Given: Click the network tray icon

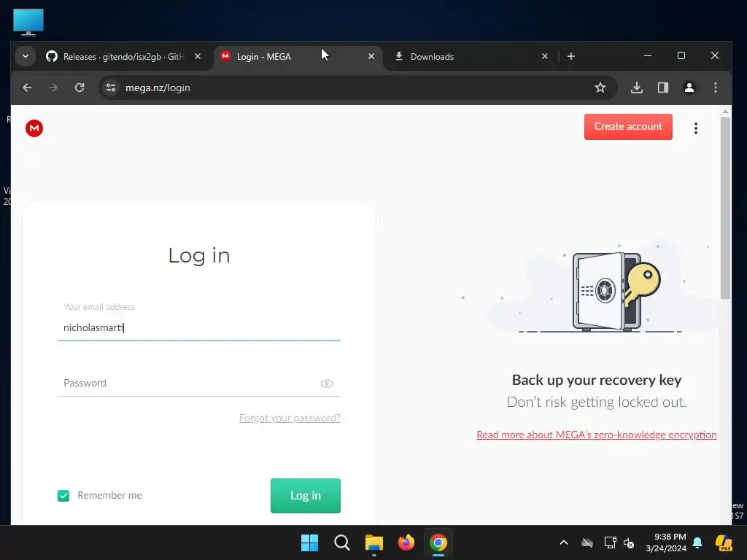Looking at the screenshot, I should 610,542.
